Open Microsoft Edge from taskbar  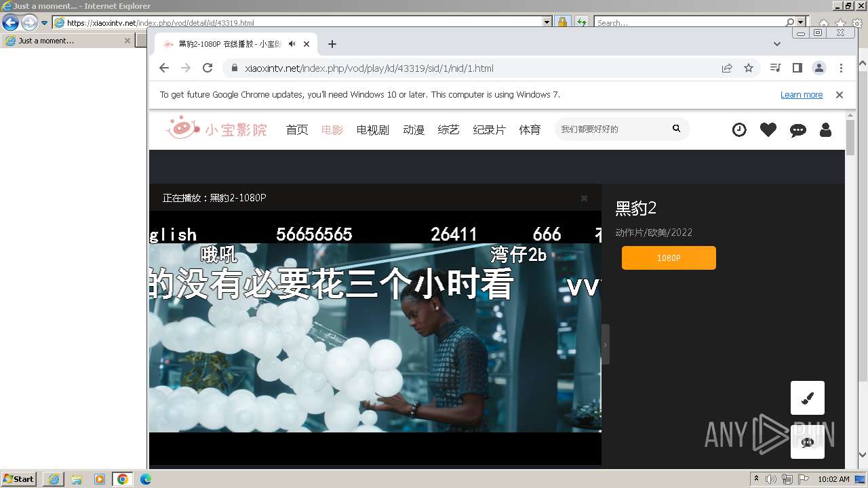tap(146, 479)
